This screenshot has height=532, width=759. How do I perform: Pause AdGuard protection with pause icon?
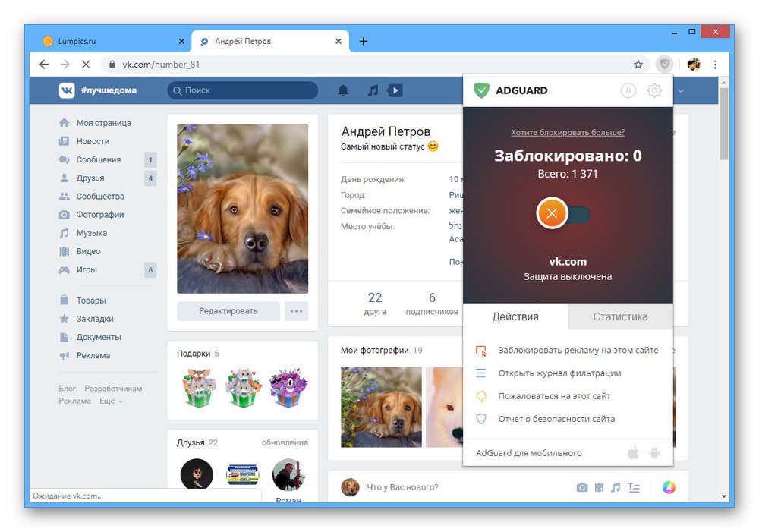[628, 90]
